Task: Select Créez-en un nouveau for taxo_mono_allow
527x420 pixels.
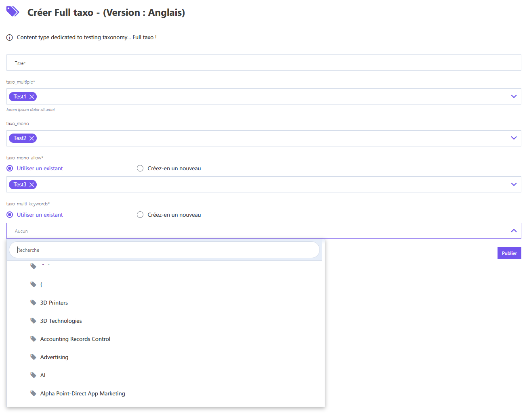Action: click(x=140, y=168)
